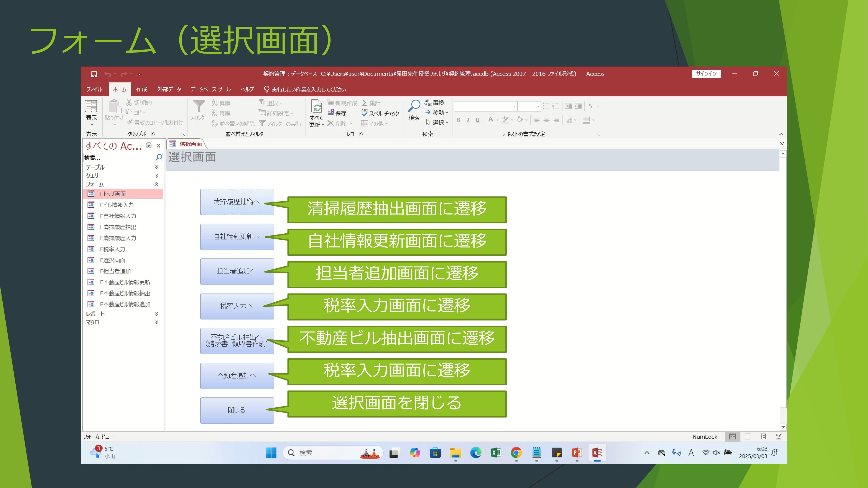The height and width of the screenshot is (488, 868).
Task: Expand the レポート group
Action: tap(157, 314)
